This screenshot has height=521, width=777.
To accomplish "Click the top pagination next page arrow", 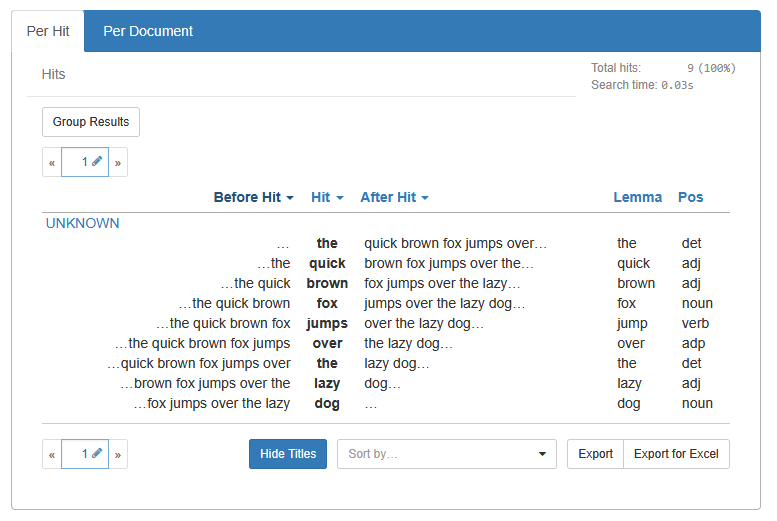I will click(x=118, y=162).
